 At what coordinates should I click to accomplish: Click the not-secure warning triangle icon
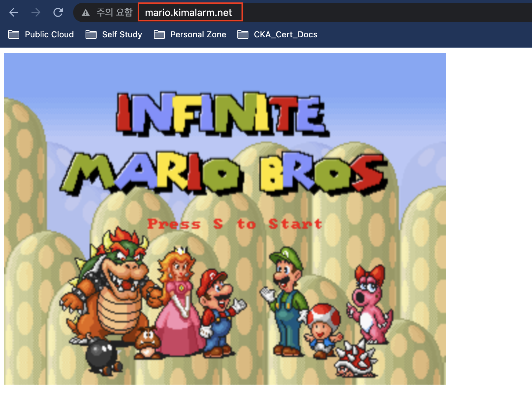tap(86, 13)
